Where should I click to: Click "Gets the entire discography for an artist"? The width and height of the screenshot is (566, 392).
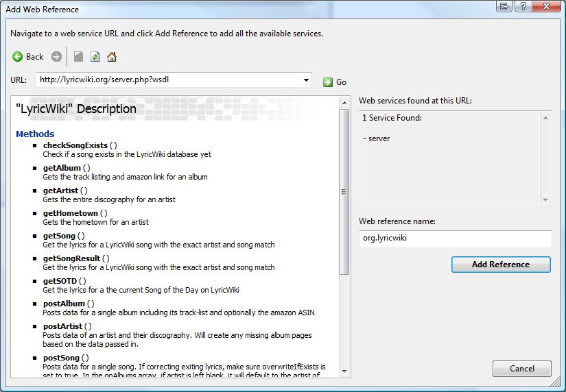pyautogui.click(x=109, y=199)
